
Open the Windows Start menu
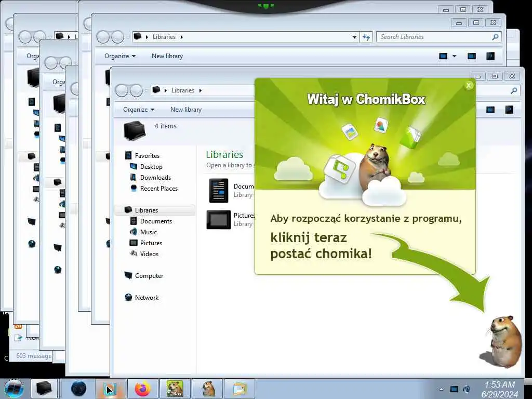point(14,389)
